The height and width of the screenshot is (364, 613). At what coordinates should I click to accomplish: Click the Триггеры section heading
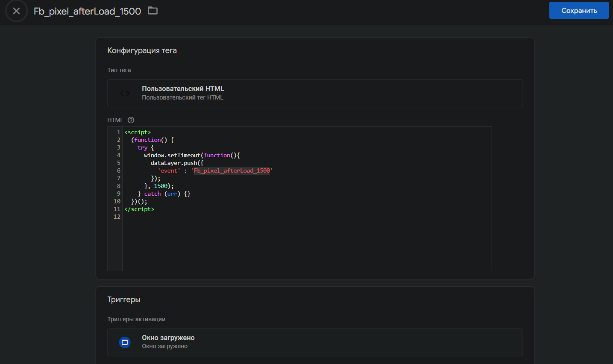point(124,299)
